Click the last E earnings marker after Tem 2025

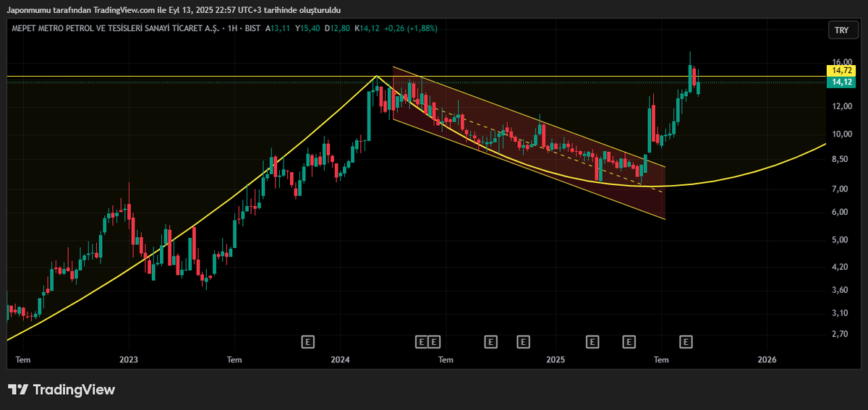[686, 341]
